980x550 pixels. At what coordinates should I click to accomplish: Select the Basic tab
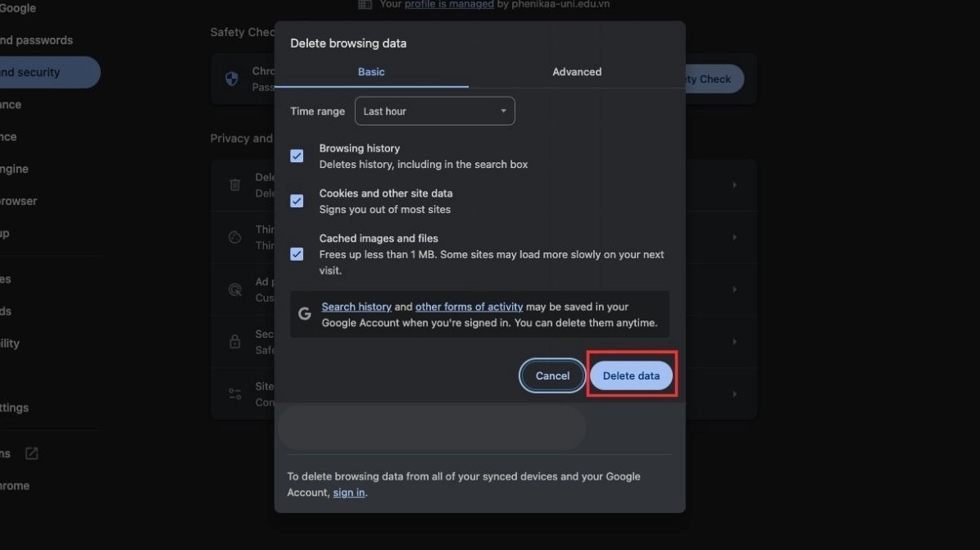(370, 71)
